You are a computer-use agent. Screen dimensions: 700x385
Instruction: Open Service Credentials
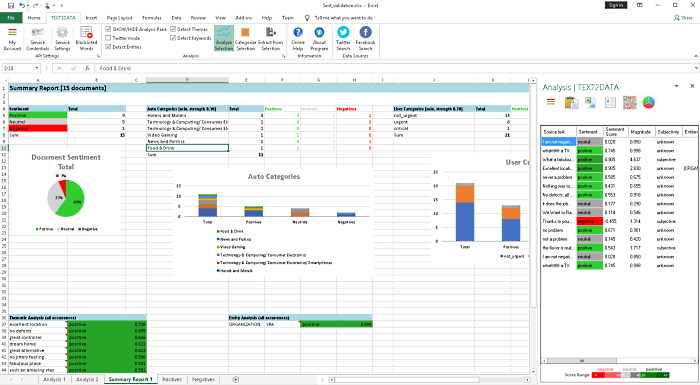(38, 38)
